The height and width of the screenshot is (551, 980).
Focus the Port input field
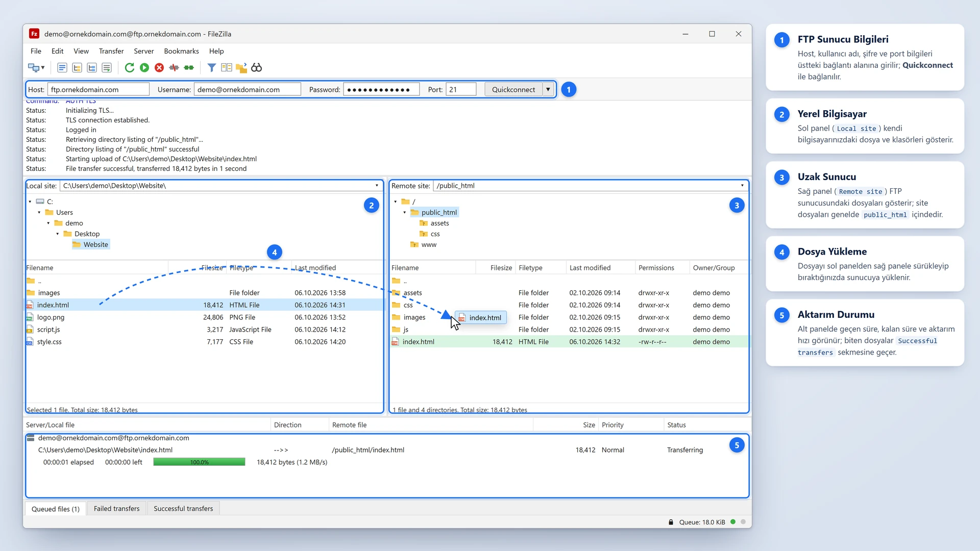tap(461, 89)
